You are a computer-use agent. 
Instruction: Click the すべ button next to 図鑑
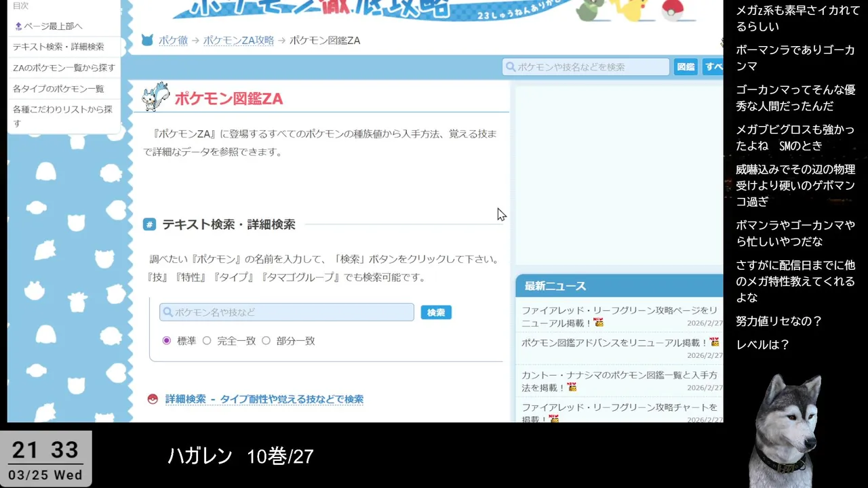pyautogui.click(x=713, y=66)
